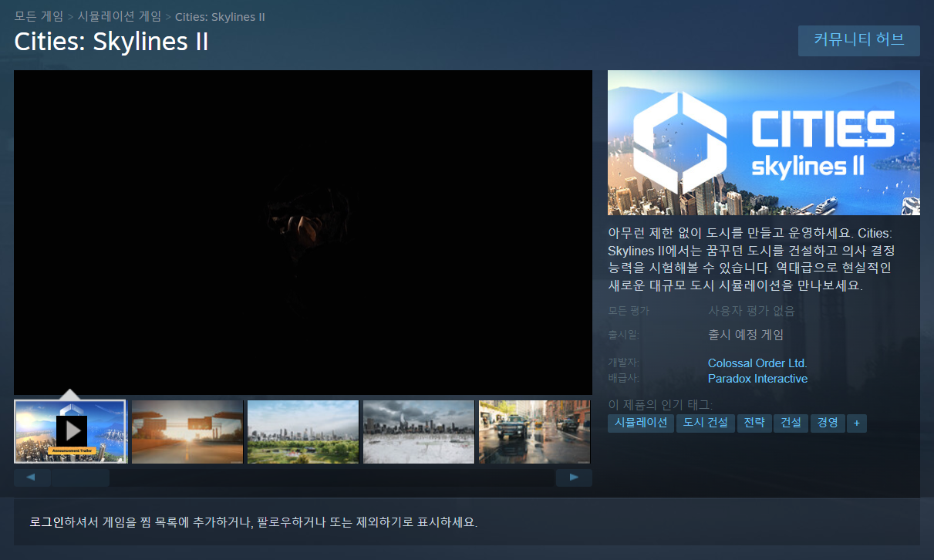Click the 사용자 평가 없음 review text
This screenshot has width=934, height=560.
pyautogui.click(x=751, y=311)
